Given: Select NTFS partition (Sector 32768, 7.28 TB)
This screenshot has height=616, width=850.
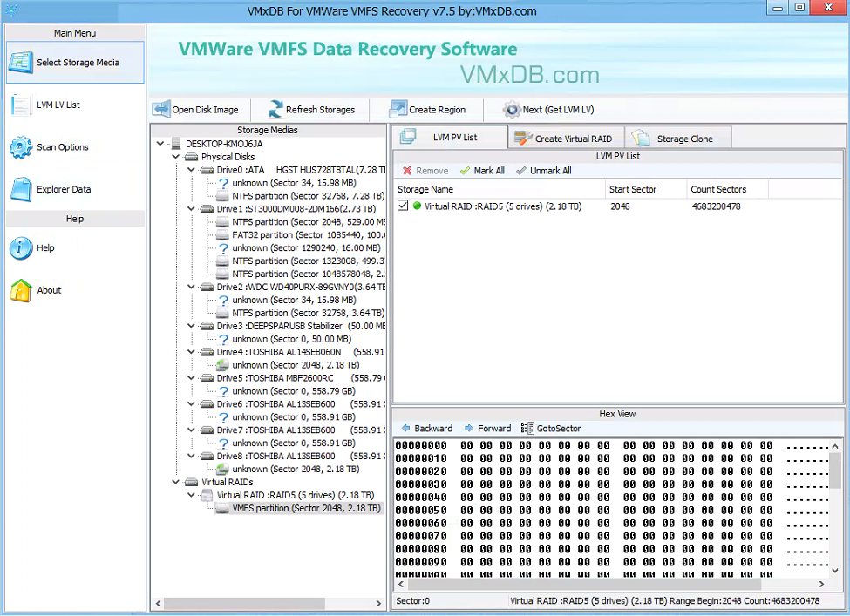Looking at the screenshot, I should (308, 195).
